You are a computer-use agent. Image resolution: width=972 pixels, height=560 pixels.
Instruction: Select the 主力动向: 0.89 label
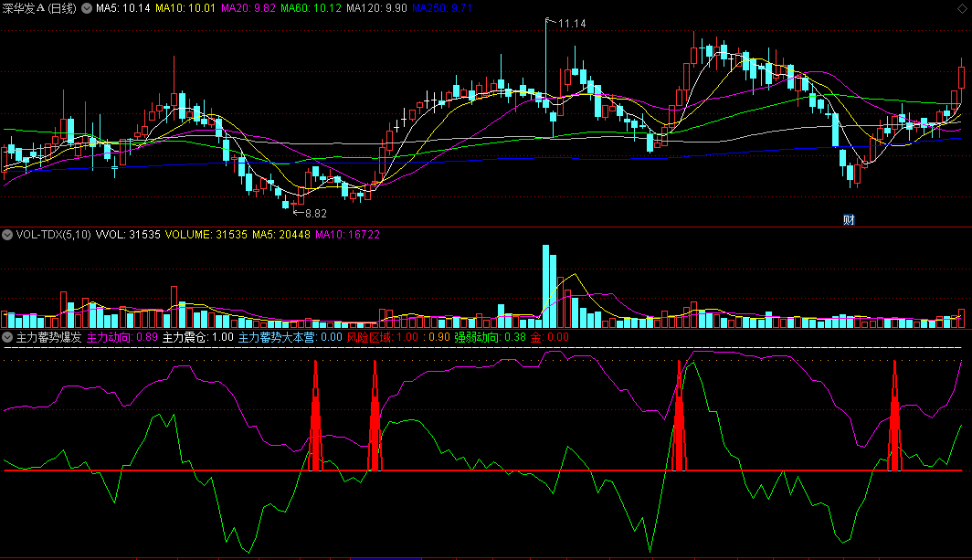[122, 337]
